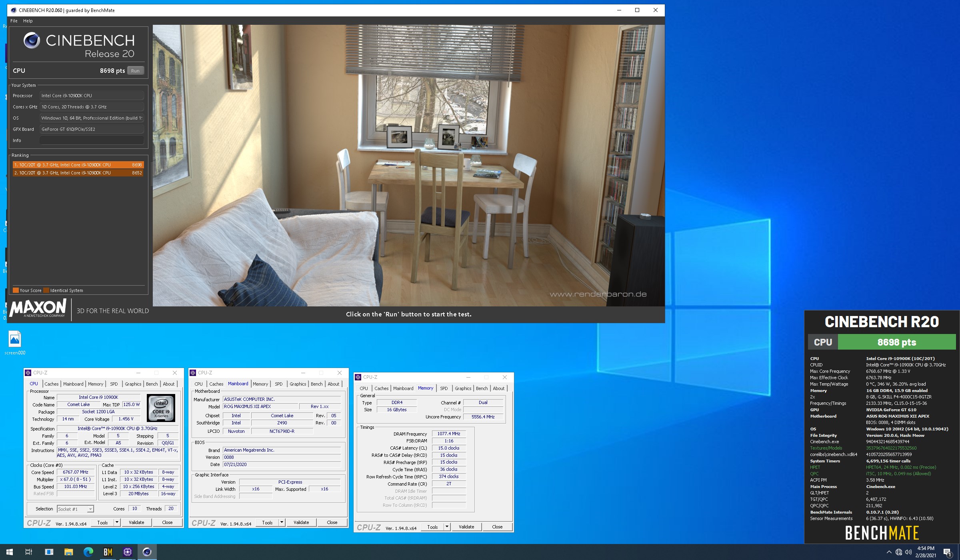Minimize the Cinebench window

(x=619, y=10)
